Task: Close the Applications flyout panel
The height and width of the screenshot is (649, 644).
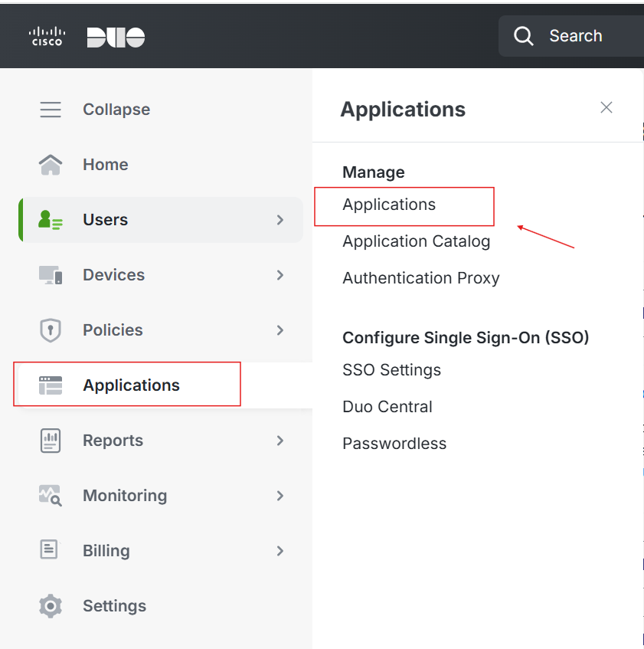Action: coord(606,107)
